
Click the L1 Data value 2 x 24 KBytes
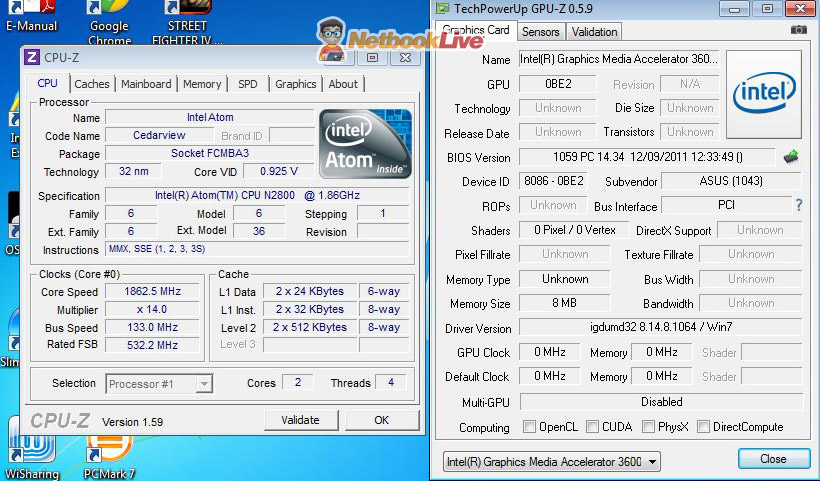point(310,291)
